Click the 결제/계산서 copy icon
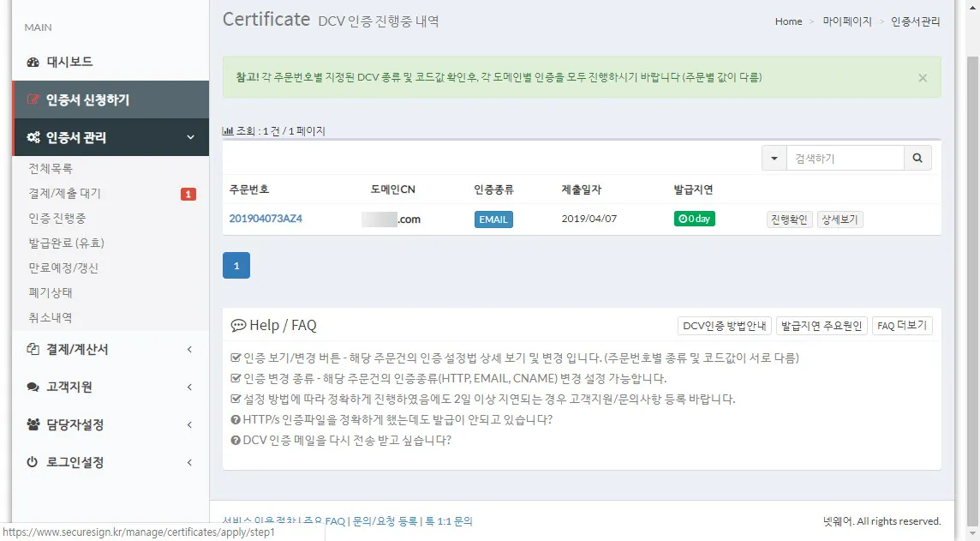Image resolution: width=980 pixels, height=541 pixels. pyautogui.click(x=33, y=350)
